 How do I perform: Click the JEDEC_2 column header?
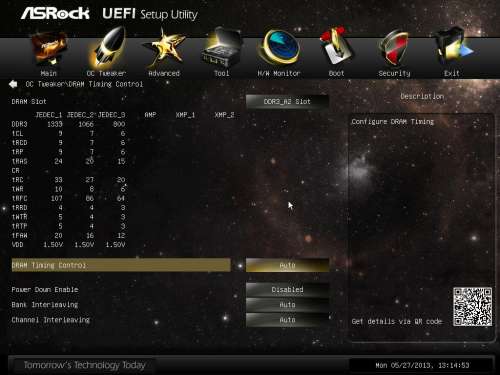coord(80,115)
